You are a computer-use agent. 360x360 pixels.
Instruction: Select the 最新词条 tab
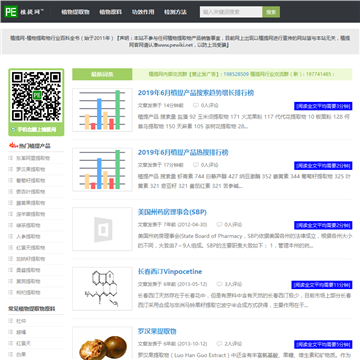click(x=102, y=74)
